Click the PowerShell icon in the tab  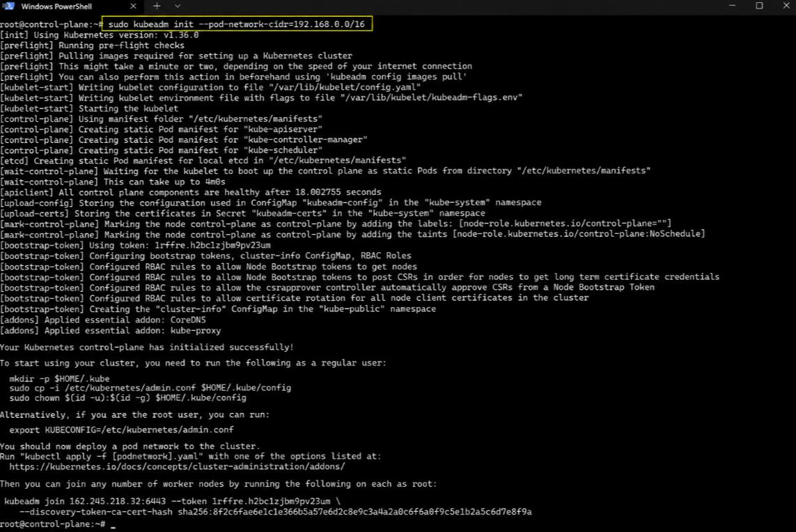point(8,6)
